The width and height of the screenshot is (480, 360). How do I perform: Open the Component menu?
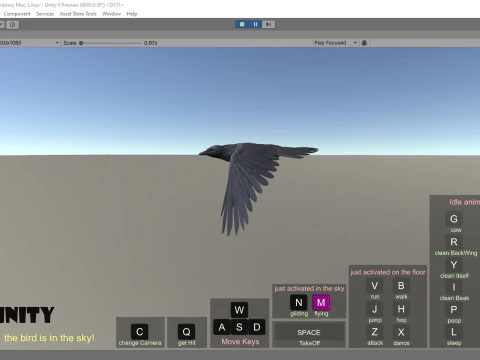coord(17,14)
